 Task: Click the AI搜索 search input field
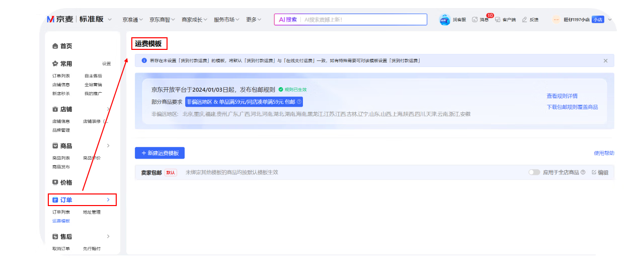pyautogui.click(x=362, y=20)
